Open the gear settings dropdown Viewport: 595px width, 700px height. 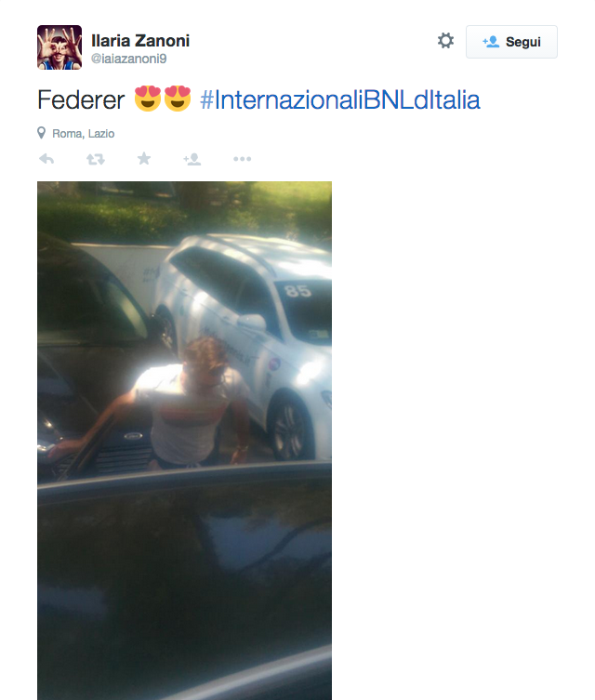coord(445,41)
